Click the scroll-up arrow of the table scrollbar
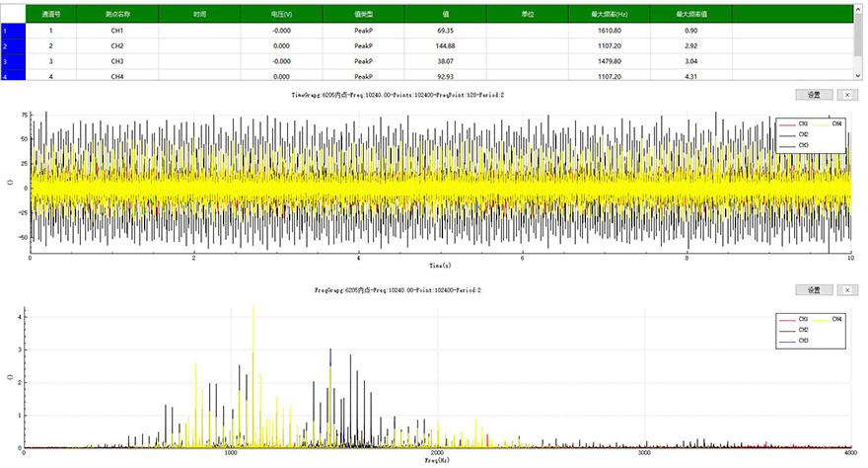 pos(859,9)
